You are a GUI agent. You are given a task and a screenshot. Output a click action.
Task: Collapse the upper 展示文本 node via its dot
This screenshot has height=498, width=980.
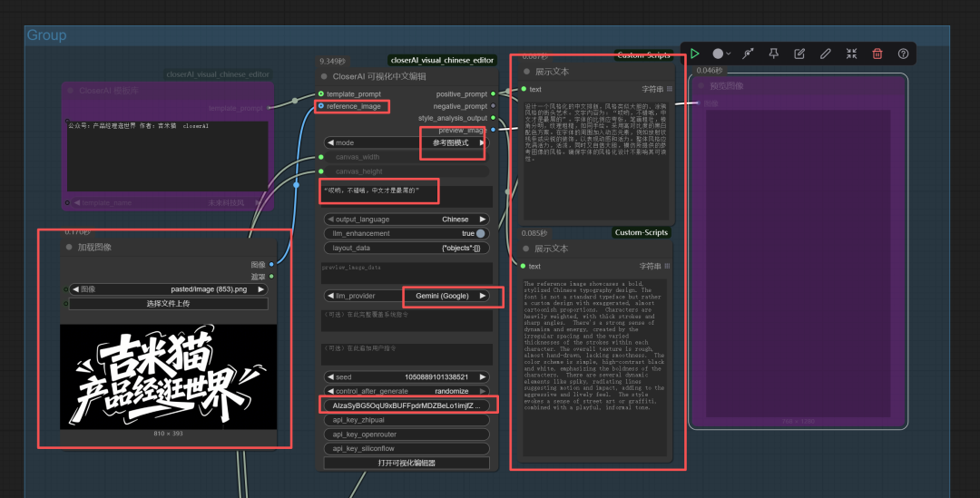pyautogui.click(x=526, y=72)
